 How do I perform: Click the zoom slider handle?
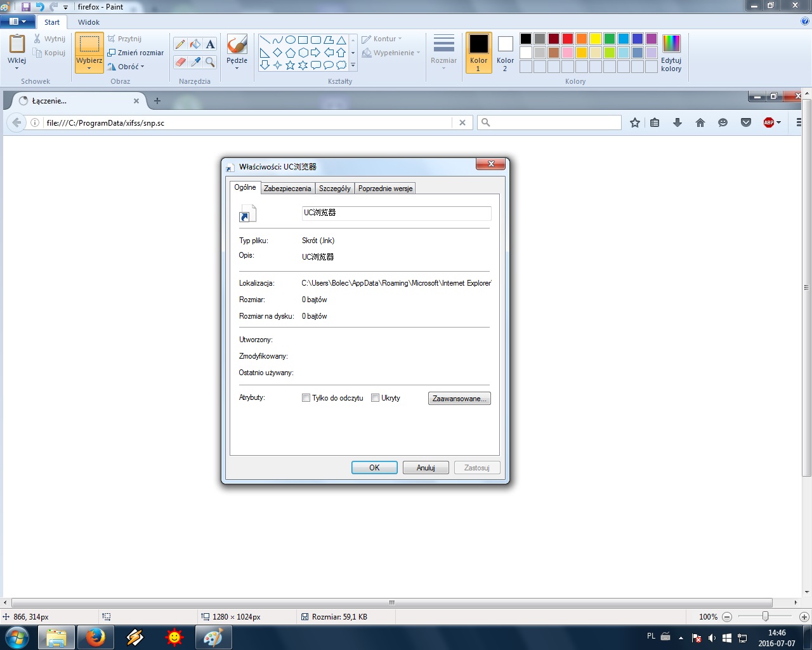(x=766, y=616)
